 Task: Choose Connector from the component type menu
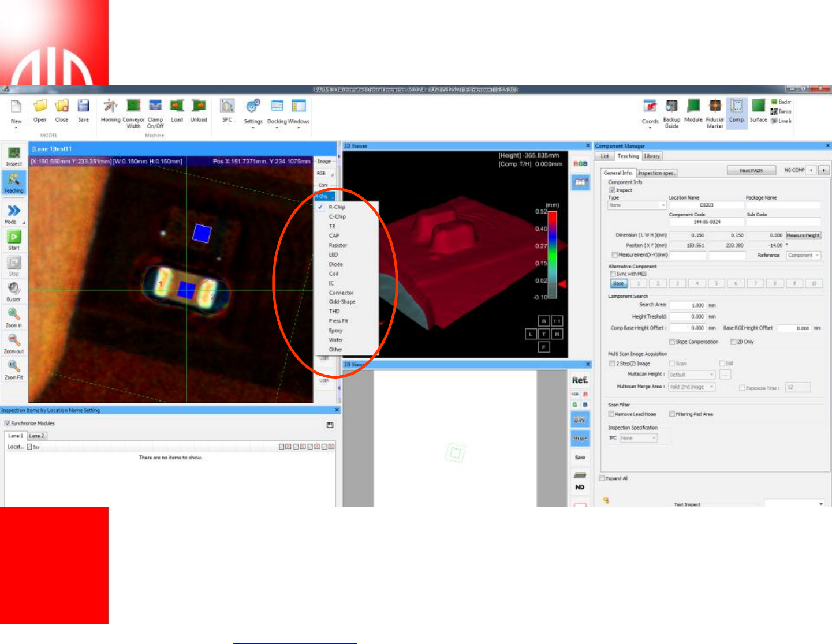point(341,293)
